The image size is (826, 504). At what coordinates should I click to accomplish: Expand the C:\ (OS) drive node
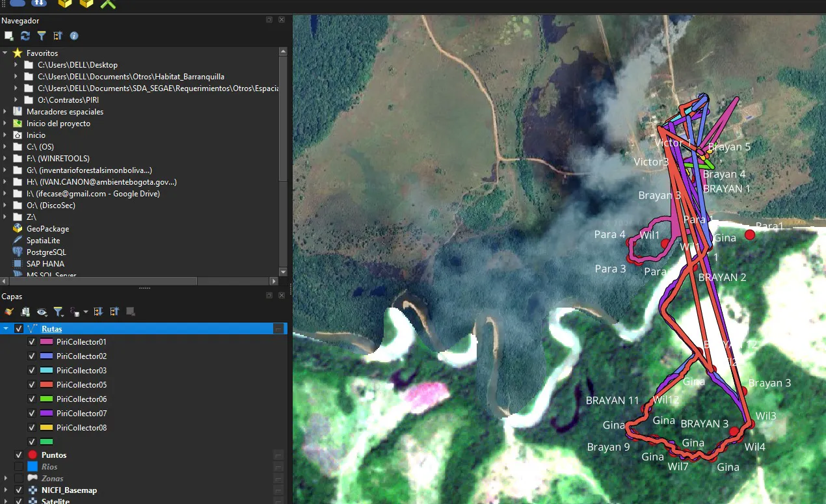click(5, 147)
